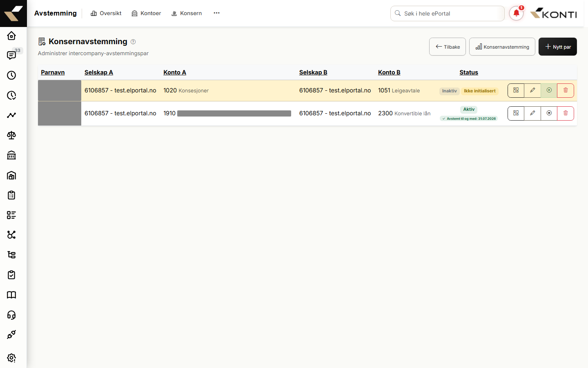Open the Kontoer tab

click(146, 13)
